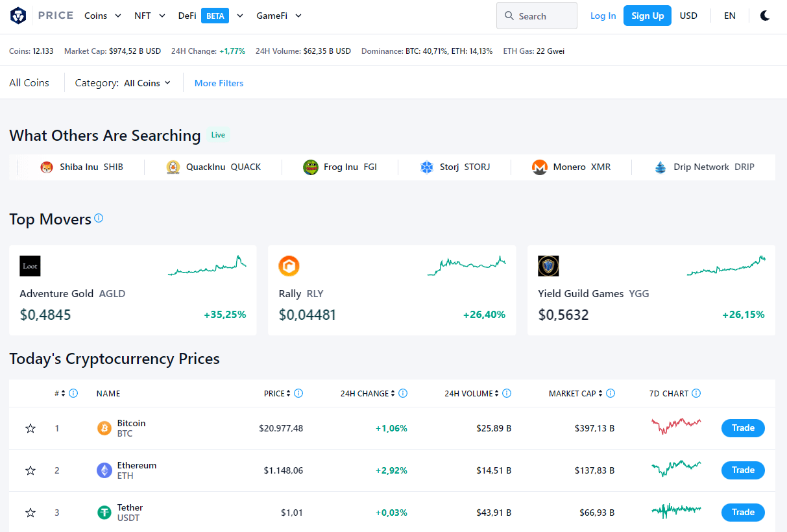
Task: Click the Ethereum coin icon
Action: click(x=104, y=470)
